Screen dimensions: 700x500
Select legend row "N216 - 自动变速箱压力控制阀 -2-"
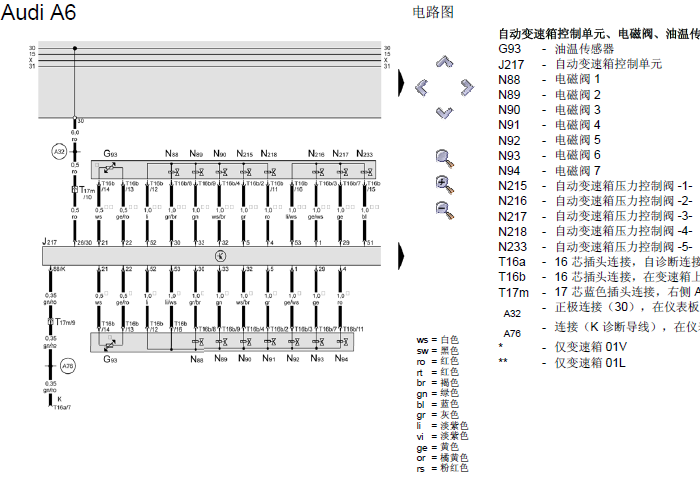(596, 201)
